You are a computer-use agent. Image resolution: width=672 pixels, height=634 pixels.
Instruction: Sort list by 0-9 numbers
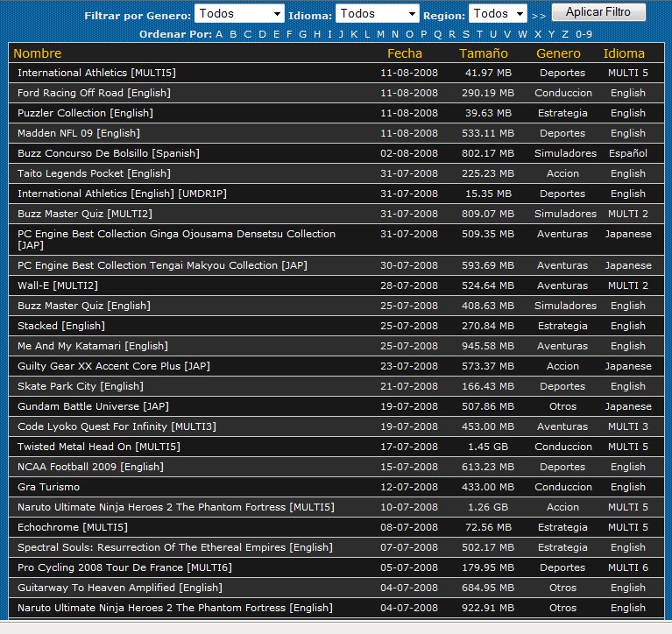[x=584, y=34]
